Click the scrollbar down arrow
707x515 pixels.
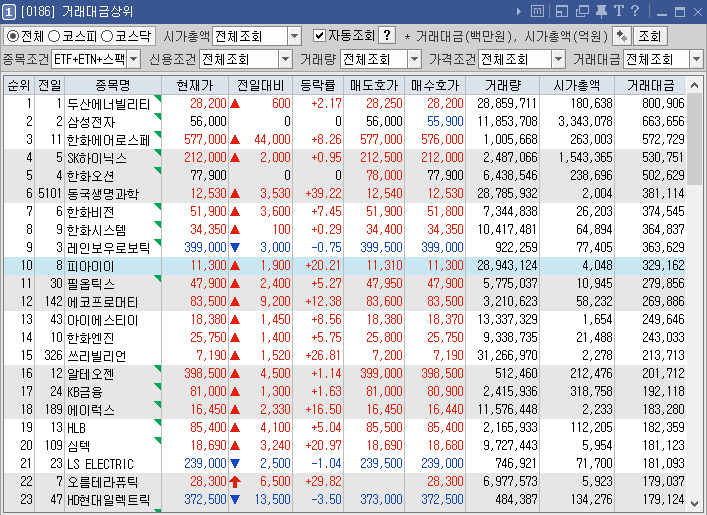694,503
